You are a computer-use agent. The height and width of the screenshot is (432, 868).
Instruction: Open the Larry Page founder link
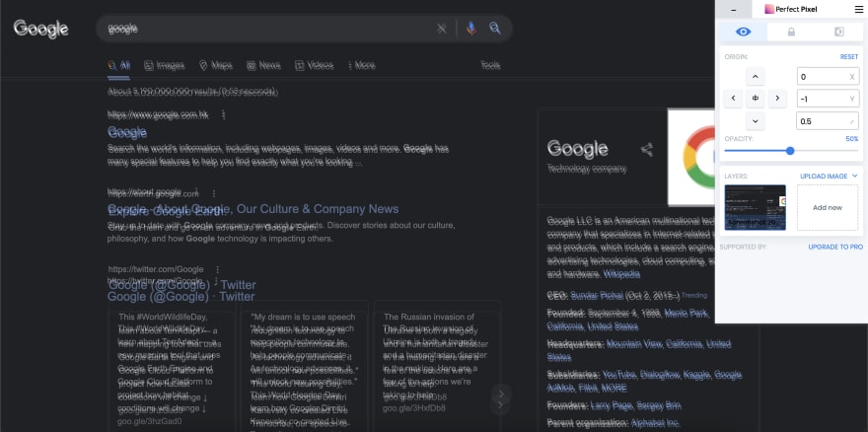click(612, 405)
